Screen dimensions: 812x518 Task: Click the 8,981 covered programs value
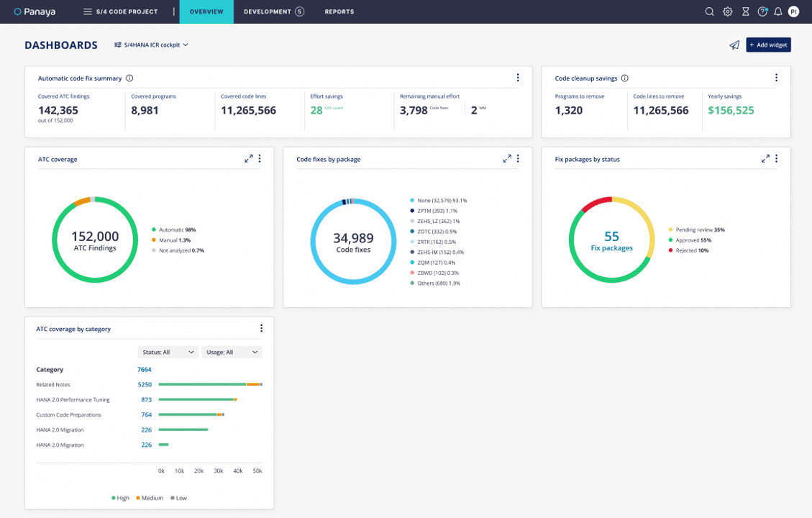coord(145,110)
